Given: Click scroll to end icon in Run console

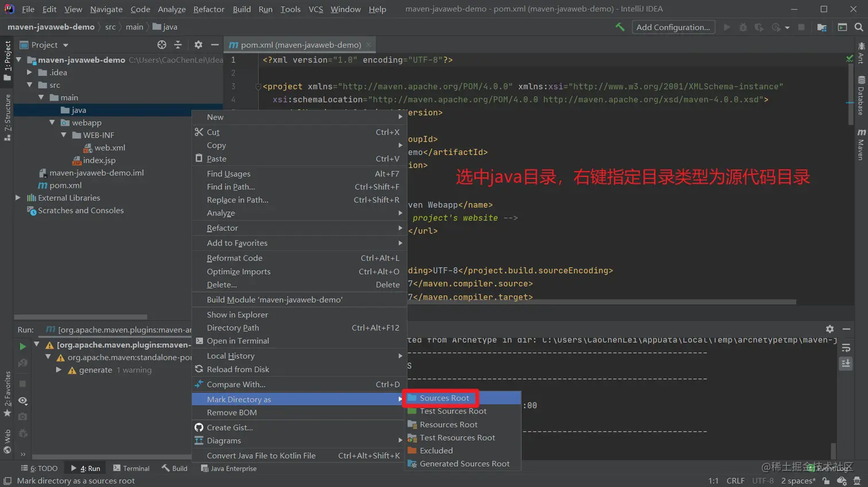Looking at the screenshot, I should coord(846,364).
